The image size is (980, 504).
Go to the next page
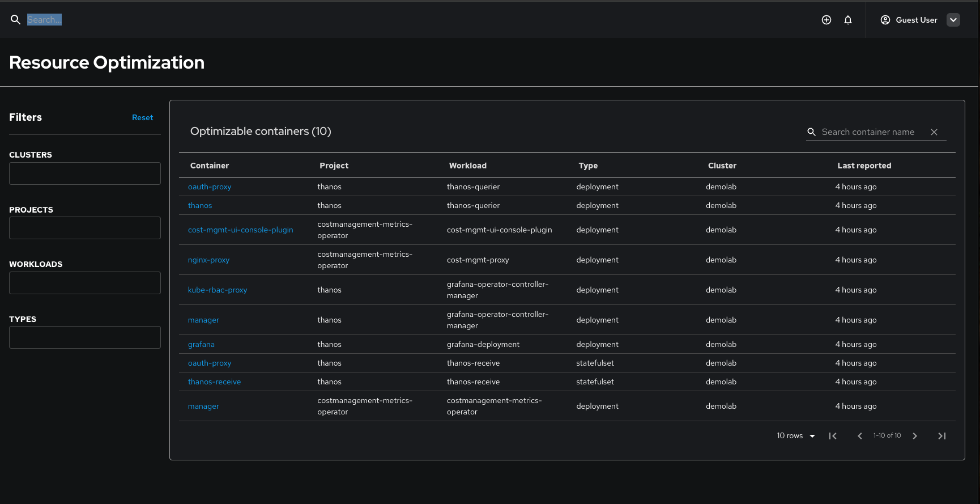915,436
